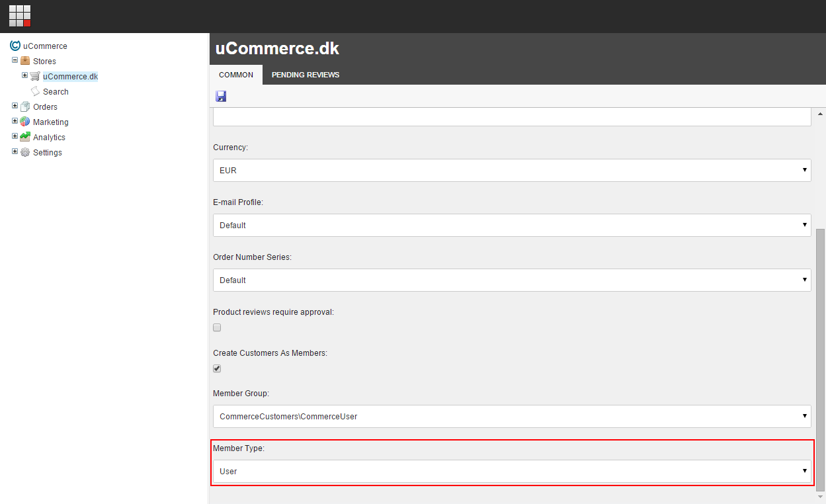Viewport: 826px width, 504px height.
Task: Toggle Product reviews require approval checkbox
Action: pyautogui.click(x=217, y=327)
